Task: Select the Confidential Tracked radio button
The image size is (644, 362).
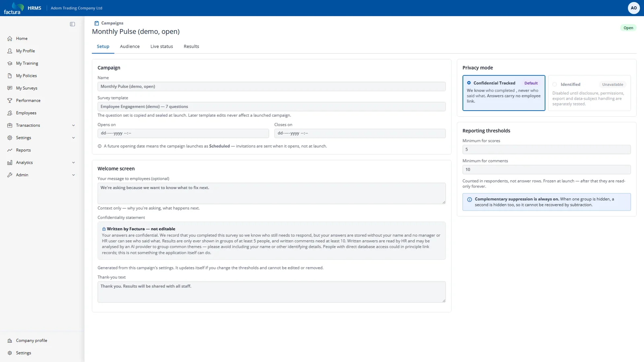Action: coord(469,83)
